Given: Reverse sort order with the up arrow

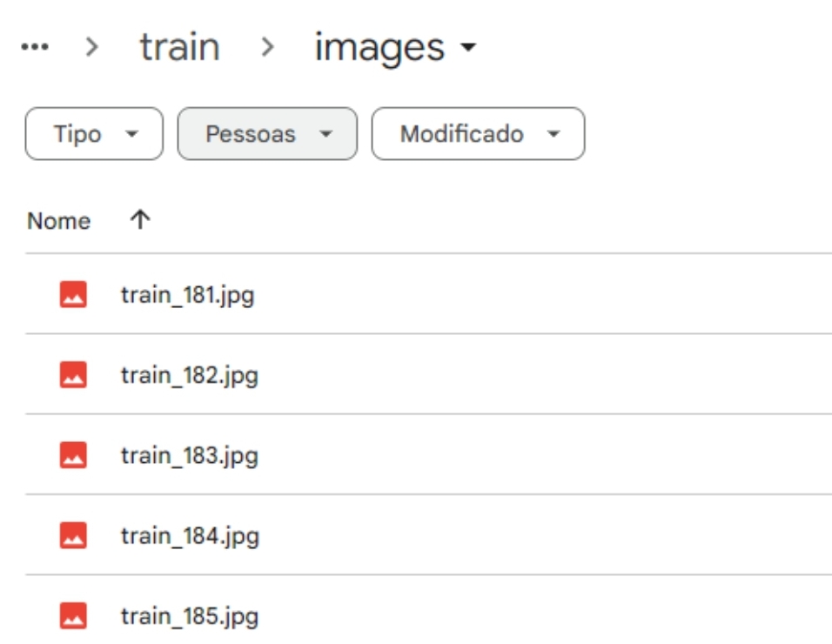Looking at the screenshot, I should coord(140,219).
